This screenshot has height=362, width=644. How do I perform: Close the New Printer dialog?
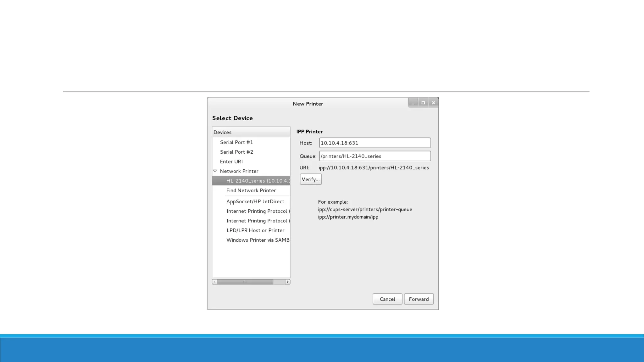[433, 103]
